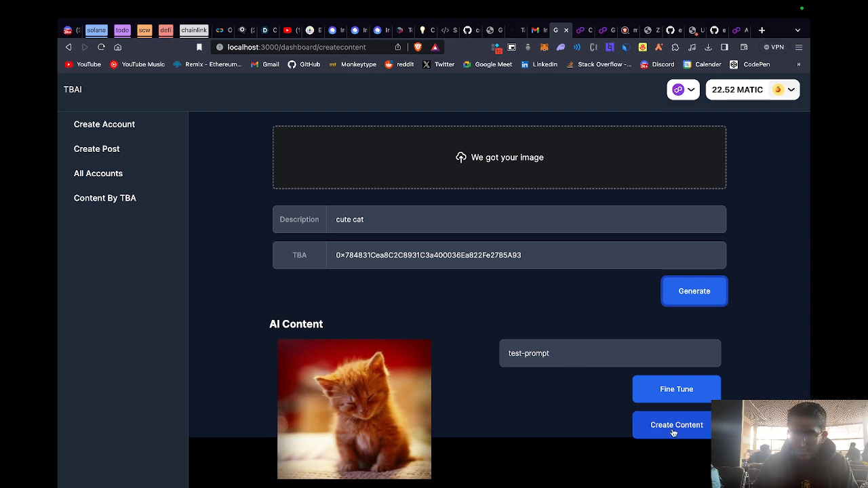Open the browser home page icon
Viewport: 868px width, 488px height.
pyautogui.click(x=118, y=47)
